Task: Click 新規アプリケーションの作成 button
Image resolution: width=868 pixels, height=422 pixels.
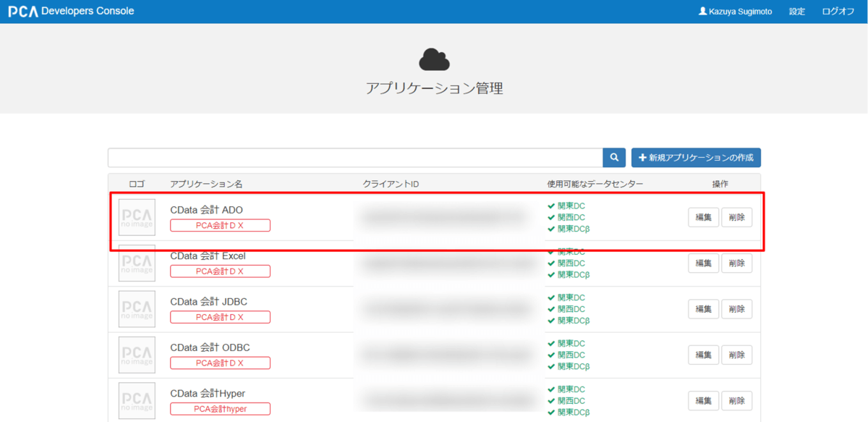Action: pos(696,158)
